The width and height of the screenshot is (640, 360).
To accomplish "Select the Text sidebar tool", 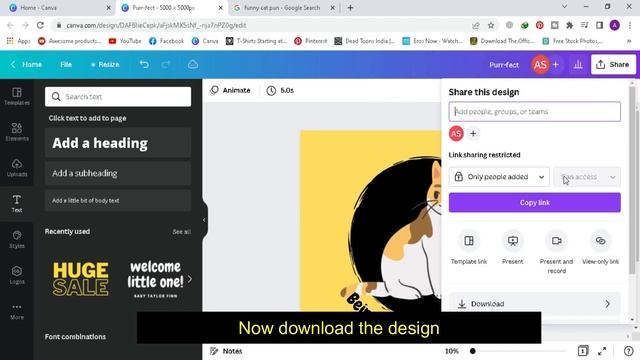I will coord(17,203).
